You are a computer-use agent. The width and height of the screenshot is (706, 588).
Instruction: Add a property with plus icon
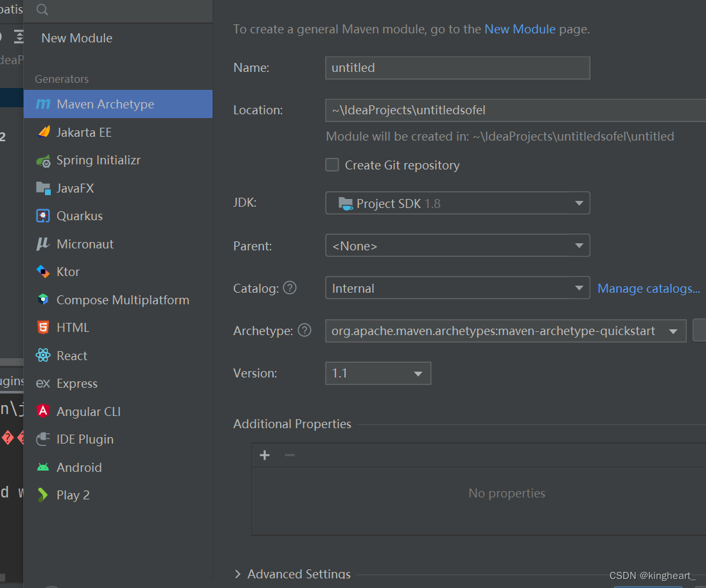point(265,455)
